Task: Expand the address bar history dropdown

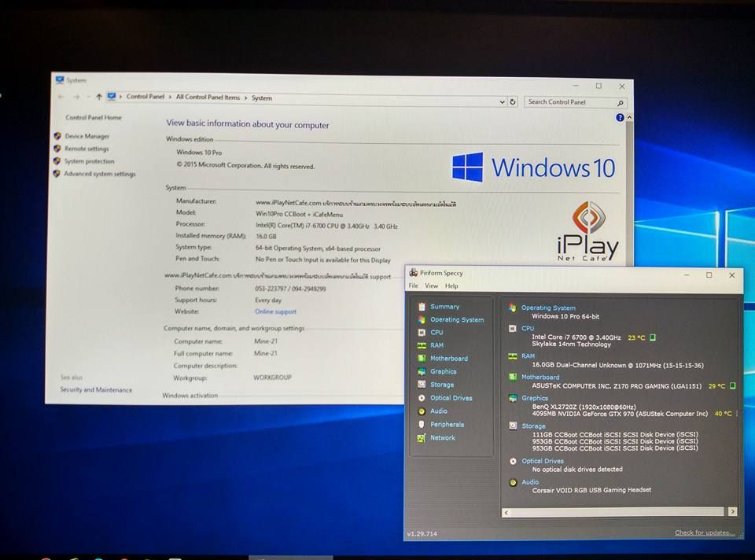Action: 502,101
